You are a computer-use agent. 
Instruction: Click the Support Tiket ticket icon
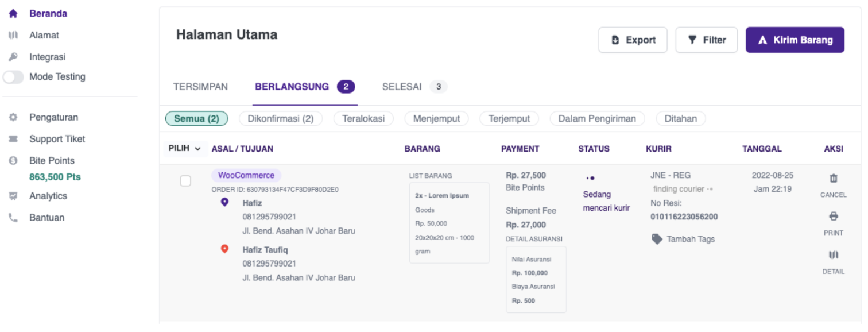tap(13, 139)
